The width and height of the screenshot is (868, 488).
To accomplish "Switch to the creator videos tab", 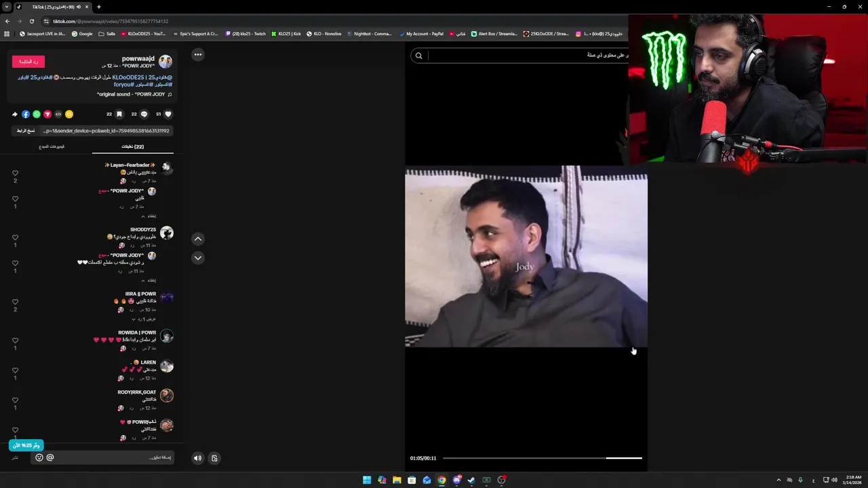I will 52,146.
